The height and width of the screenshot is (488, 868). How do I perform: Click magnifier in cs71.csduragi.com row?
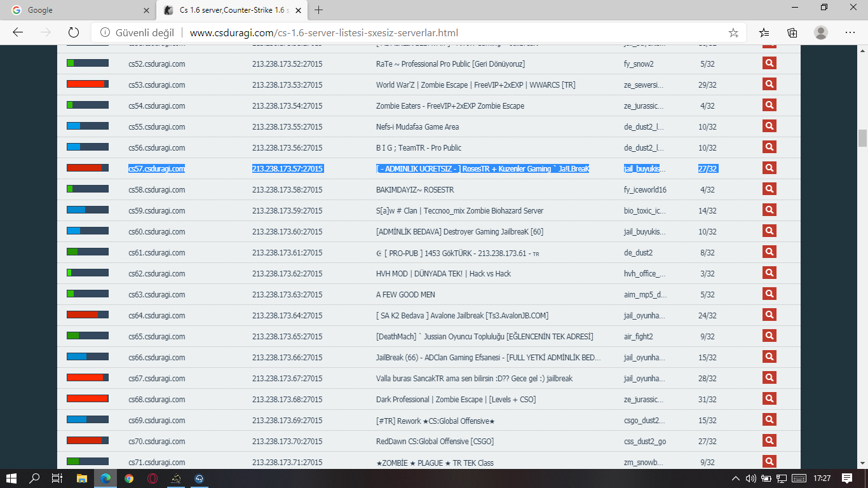(770, 461)
